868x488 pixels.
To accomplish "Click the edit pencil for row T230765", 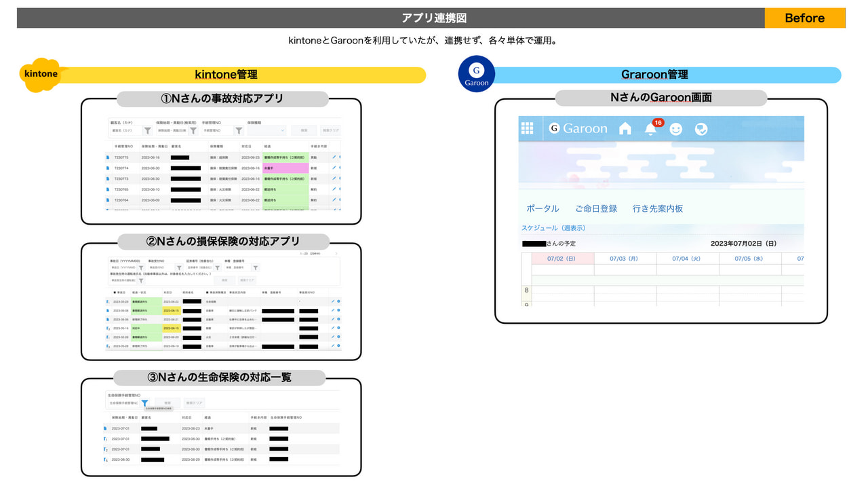I will [x=333, y=189].
